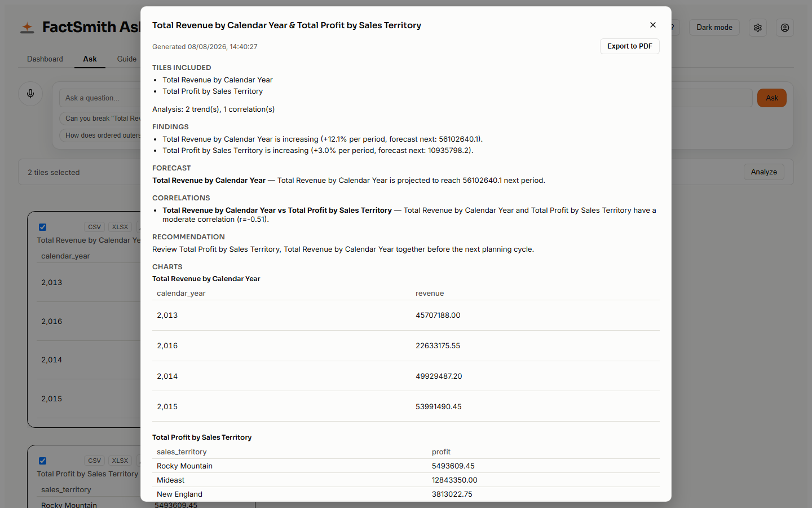The height and width of the screenshot is (508, 812).
Task: Click 2,016 row in the report chart table
Action: (406, 345)
